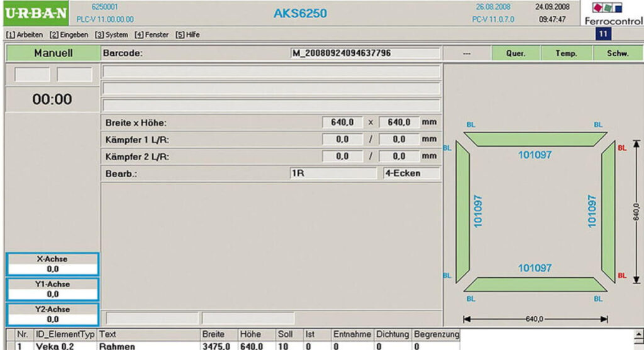This screenshot has height=350, width=644.
Task: Click the Höhe value field next to mm
Action: [399, 123]
